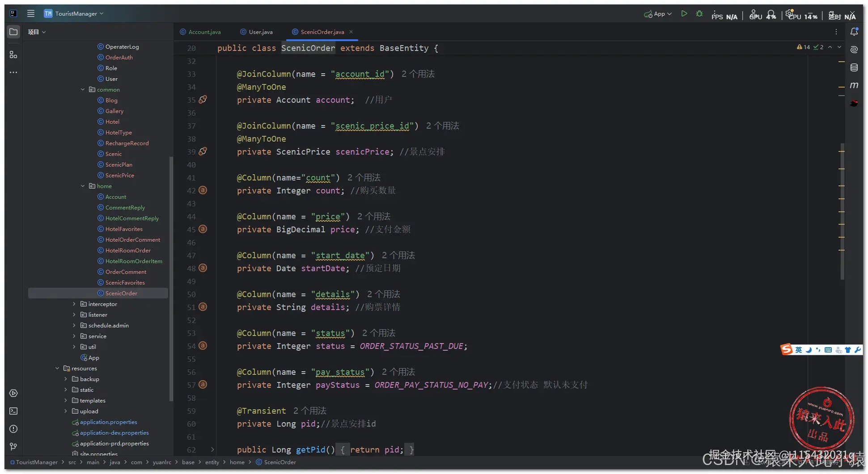The height and width of the screenshot is (474, 868).
Task: Expand the service package
Action: tap(74, 336)
